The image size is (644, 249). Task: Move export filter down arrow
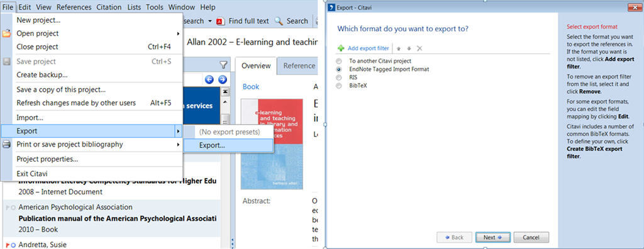409,48
